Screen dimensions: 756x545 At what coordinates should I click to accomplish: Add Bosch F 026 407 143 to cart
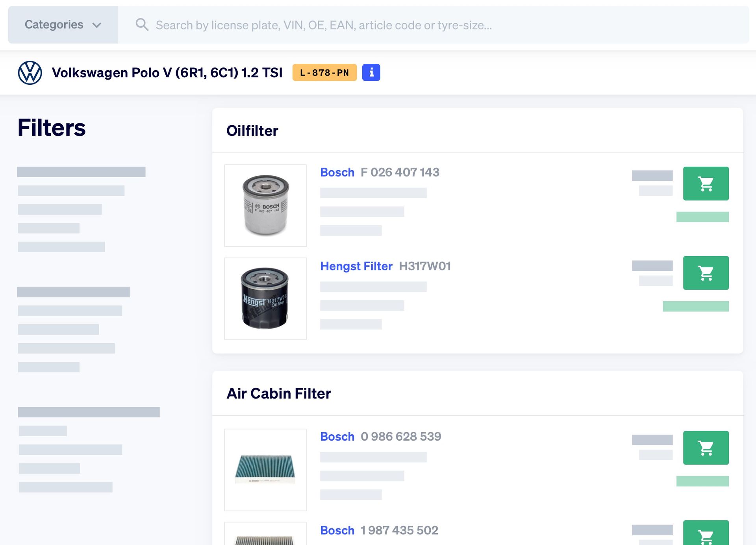pos(706,184)
